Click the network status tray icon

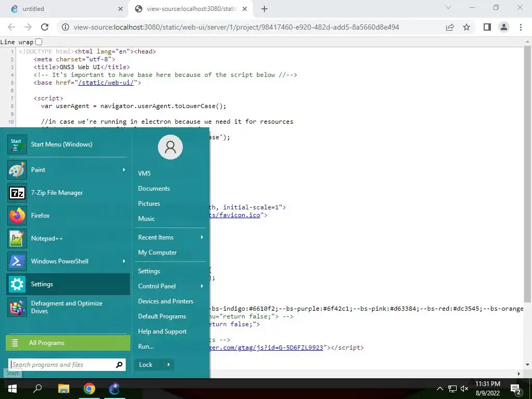tap(452, 389)
